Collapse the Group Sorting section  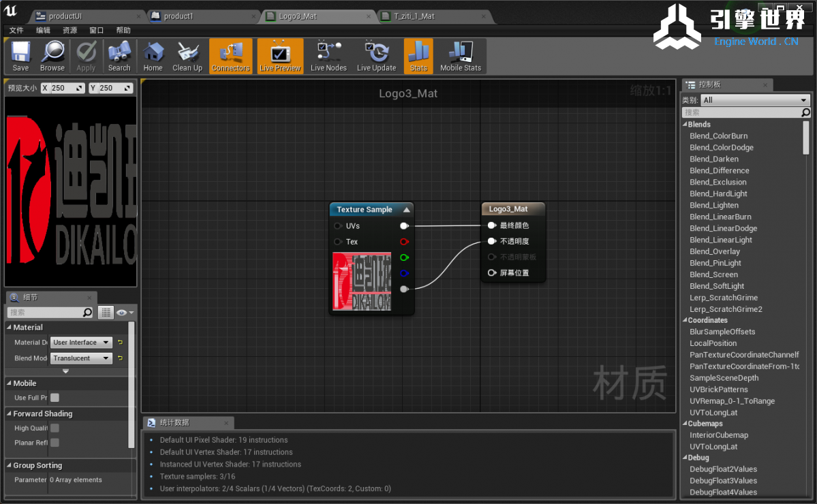(x=9, y=465)
